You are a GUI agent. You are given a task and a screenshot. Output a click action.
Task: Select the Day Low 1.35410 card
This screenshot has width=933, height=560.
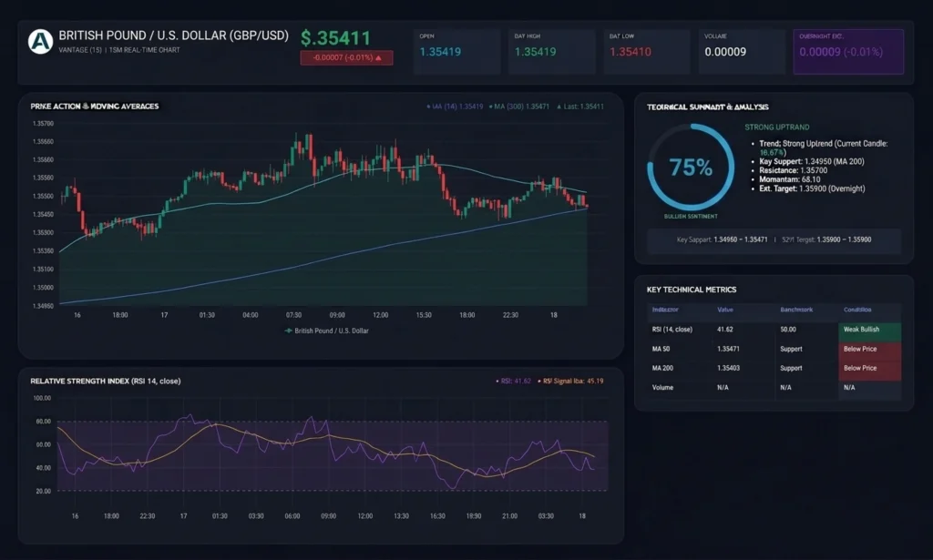click(647, 52)
